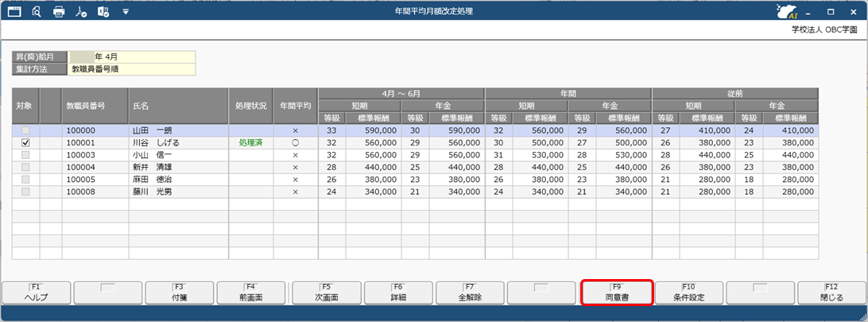This screenshot has width=868, height=322.
Task: Click the 処理状況 column header
Action: [x=250, y=106]
